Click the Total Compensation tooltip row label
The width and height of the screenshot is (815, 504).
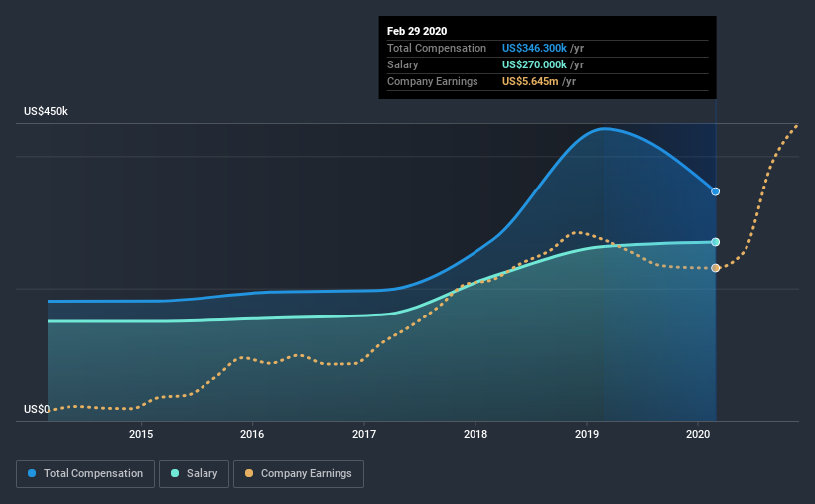click(437, 48)
